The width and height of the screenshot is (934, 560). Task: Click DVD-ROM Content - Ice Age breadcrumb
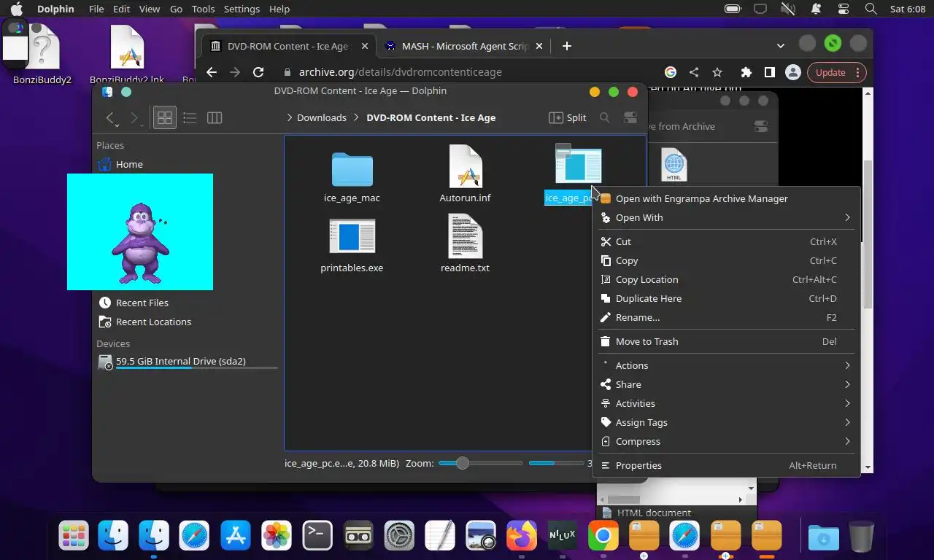(x=431, y=117)
